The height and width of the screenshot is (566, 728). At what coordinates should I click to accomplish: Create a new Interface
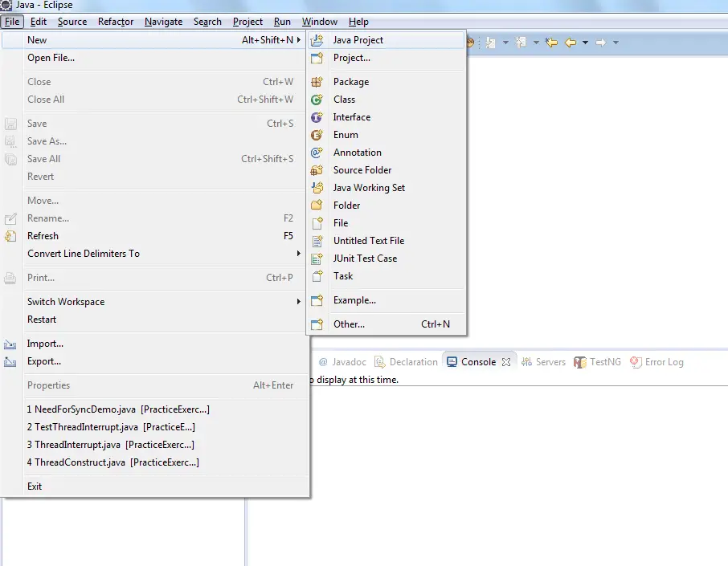point(352,116)
